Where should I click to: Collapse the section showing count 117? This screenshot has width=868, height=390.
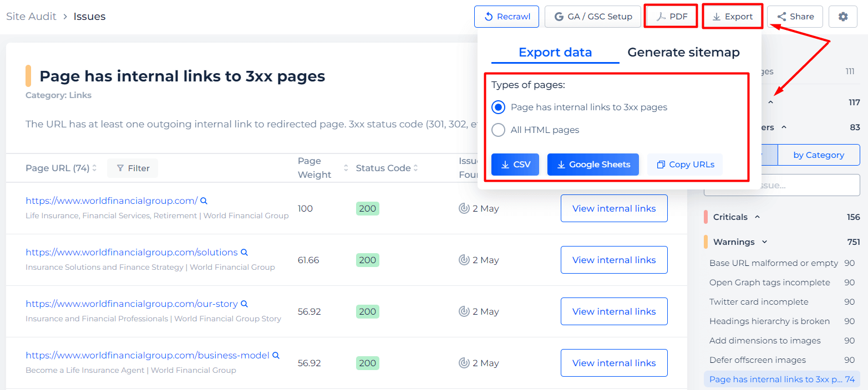point(770,102)
